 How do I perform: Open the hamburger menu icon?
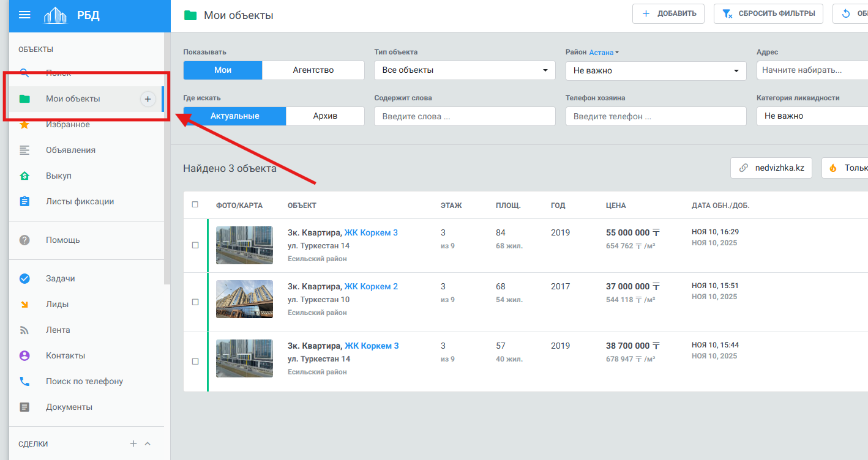24,15
